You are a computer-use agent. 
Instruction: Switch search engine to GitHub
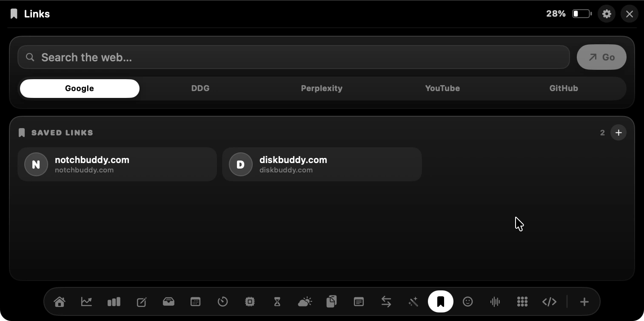coord(564,89)
